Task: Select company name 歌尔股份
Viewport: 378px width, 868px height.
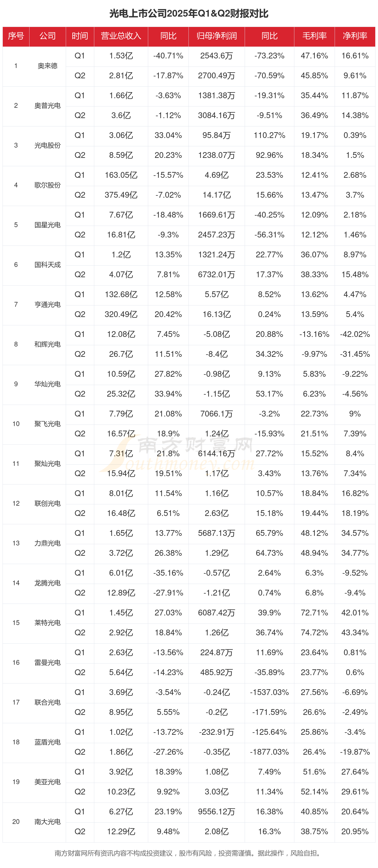Action: click(47, 185)
